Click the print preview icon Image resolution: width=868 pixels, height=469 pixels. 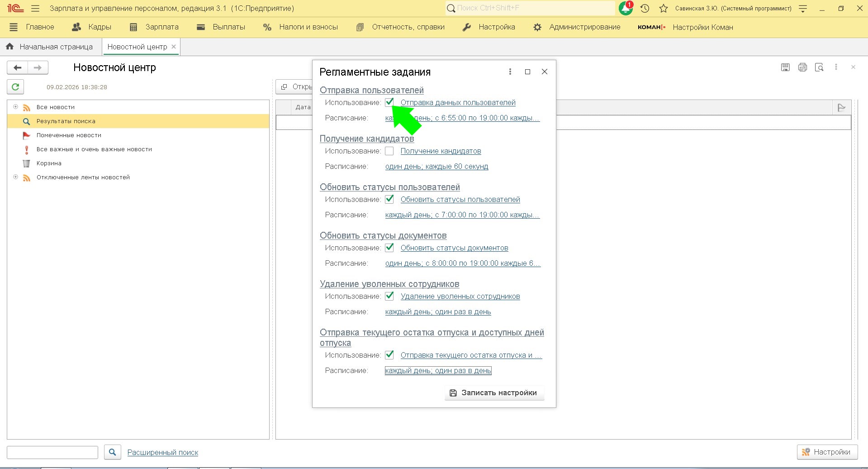click(819, 67)
